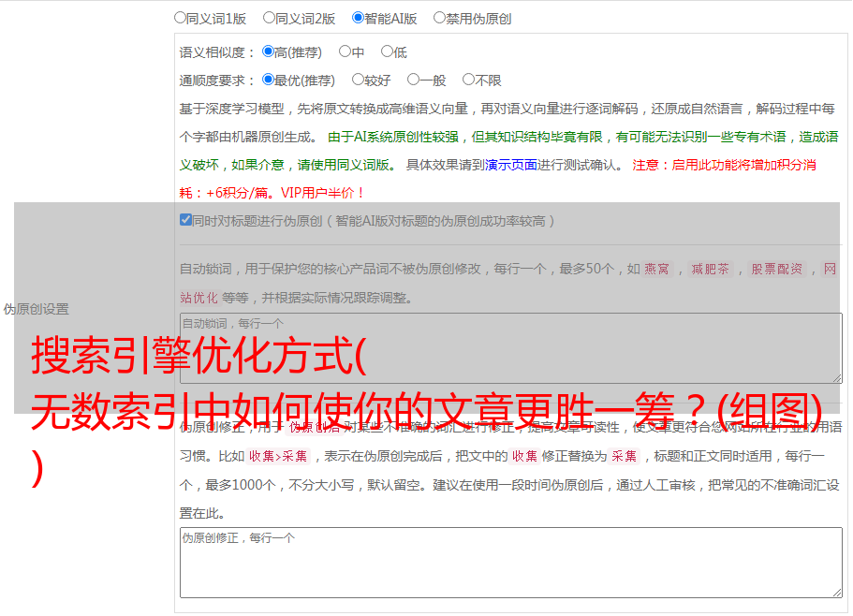This screenshot has width=853, height=616.
Task: Select 禁用伪原创 radio option
Action: 439,18
